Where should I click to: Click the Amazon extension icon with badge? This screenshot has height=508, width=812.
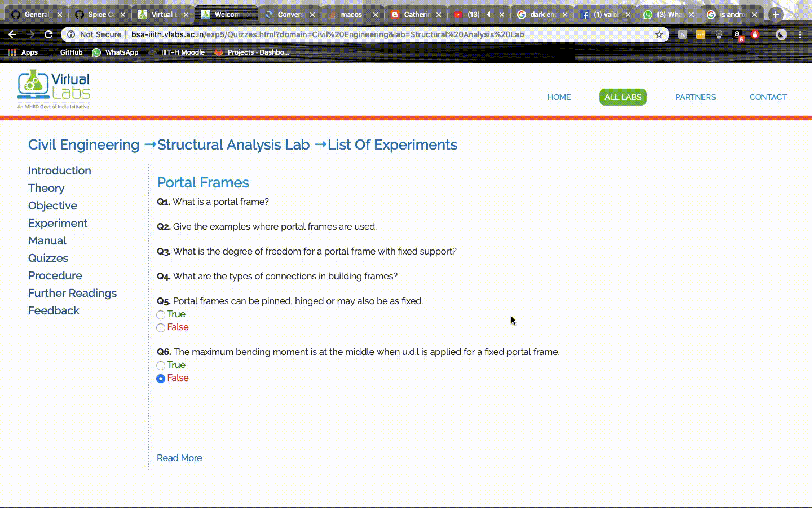(737, 34)
